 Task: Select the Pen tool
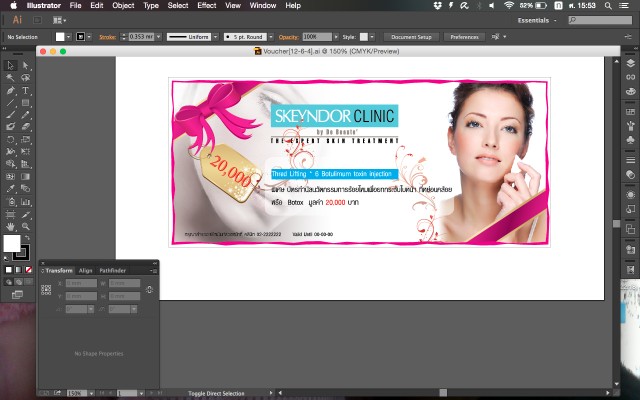tap(10, 90)
